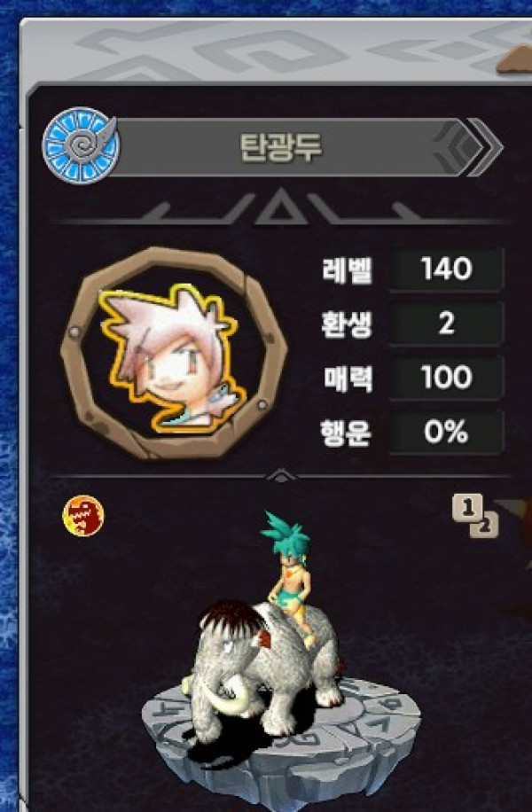The width and height of the screenshot is (532, 812).
Task: Click the blue spiral shell emblem icon
Action: (x=81, y=145)
